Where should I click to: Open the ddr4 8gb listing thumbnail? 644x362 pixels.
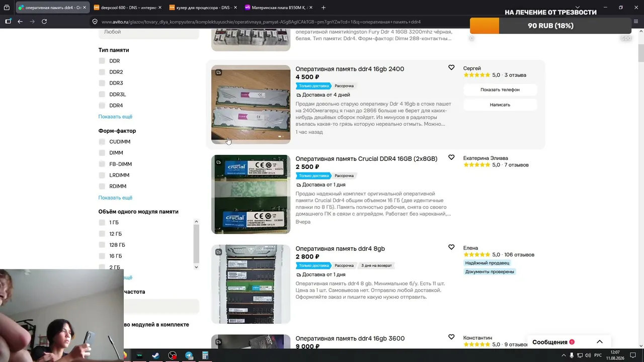pos(251,284)
